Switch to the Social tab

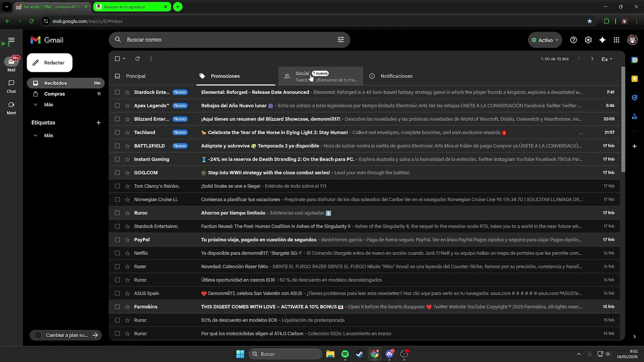[x=320, y=76]
